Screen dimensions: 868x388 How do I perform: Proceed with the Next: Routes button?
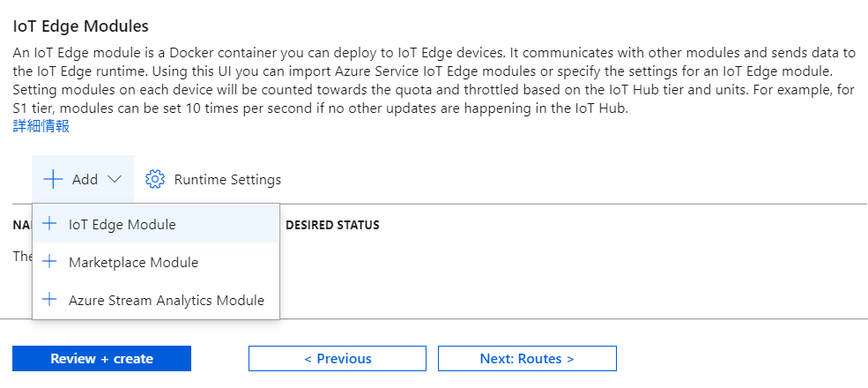tap(527, 359)
